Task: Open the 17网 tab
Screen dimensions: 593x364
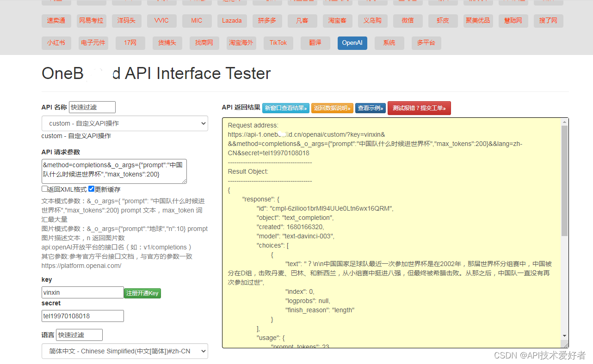Action: pos(130,43)
